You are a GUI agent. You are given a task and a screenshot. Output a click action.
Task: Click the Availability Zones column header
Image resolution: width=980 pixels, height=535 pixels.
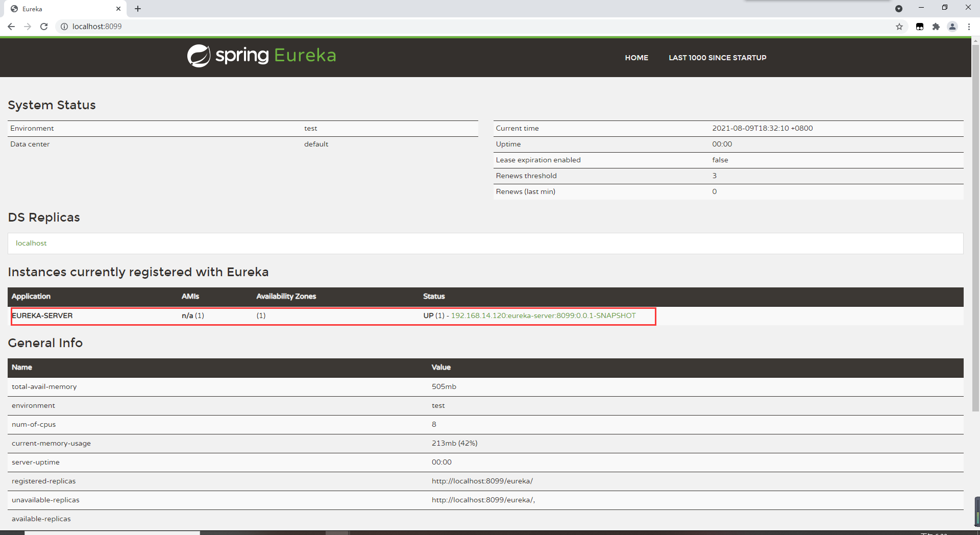click(x=286, y=296)
